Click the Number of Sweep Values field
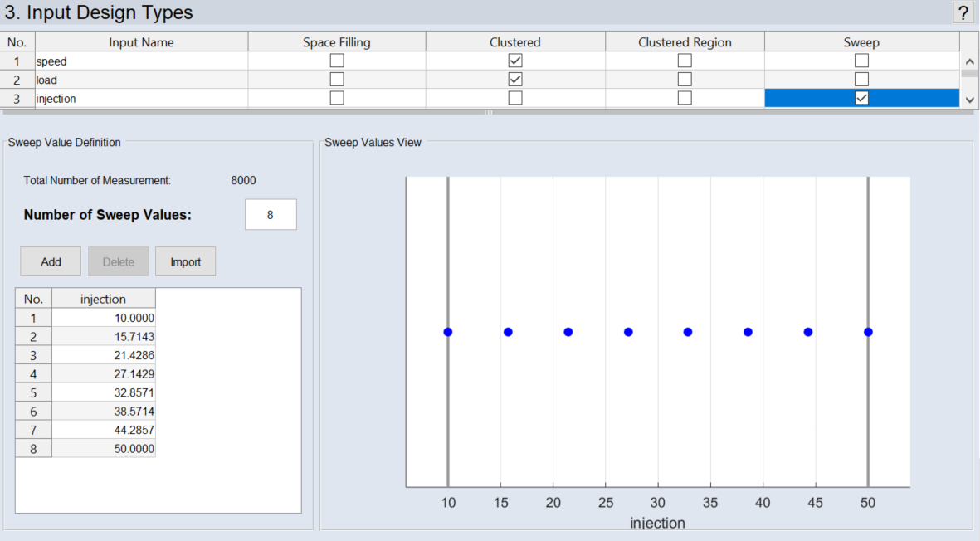 tap(271, 215)
